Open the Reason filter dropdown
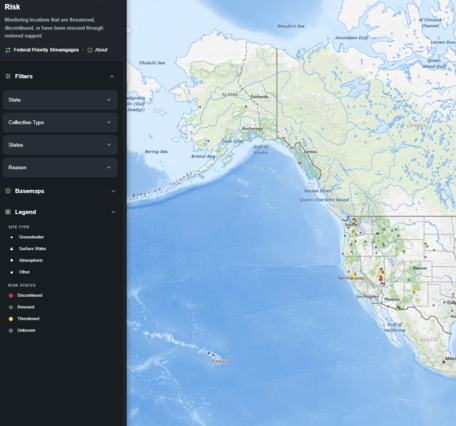The width and height of the screenshot is (456, 426). pyautogui.click(x=60, y=167)
